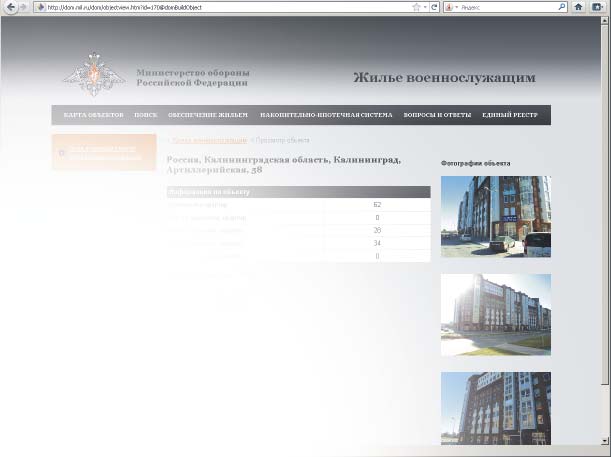Click the magnifier icon in search box

tap(560, 7)
